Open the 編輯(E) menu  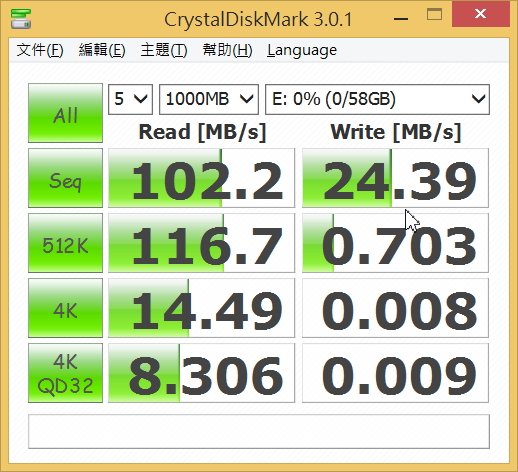click(x=102, y=50)
